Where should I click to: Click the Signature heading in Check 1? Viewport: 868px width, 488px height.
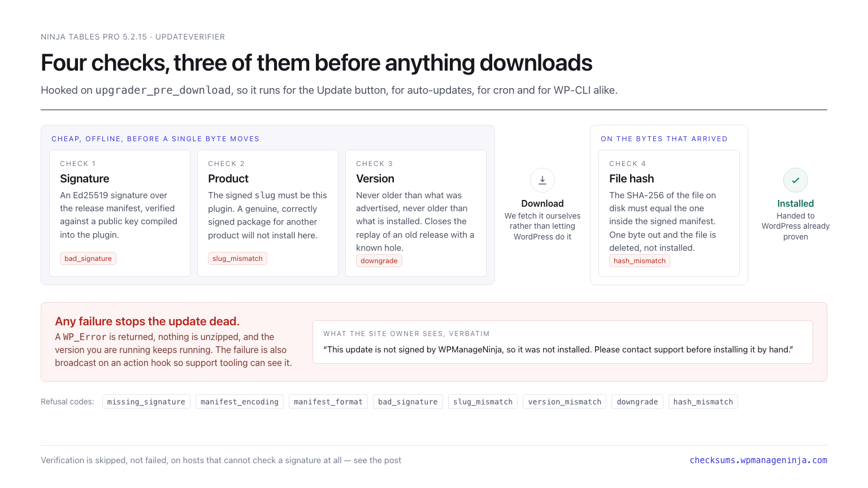(x=85, y=178)
